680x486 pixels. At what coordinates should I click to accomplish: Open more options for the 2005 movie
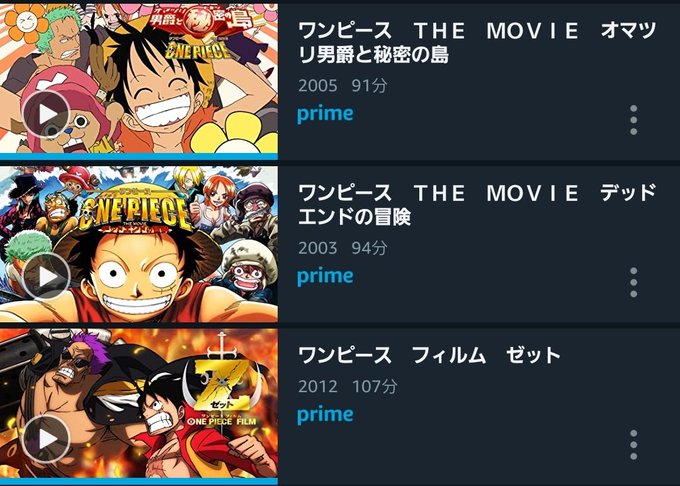click(634, 120)
